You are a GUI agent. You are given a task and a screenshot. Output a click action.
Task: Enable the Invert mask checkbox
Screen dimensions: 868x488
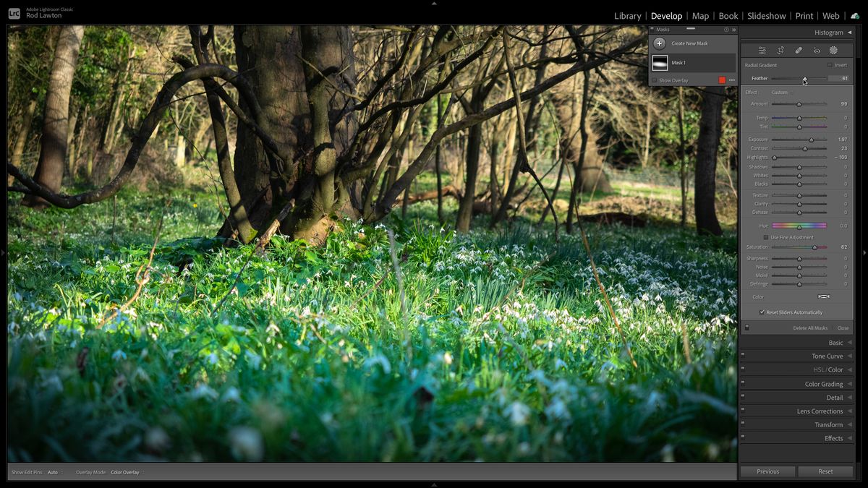pyautogui.click(x=829, y=65)
